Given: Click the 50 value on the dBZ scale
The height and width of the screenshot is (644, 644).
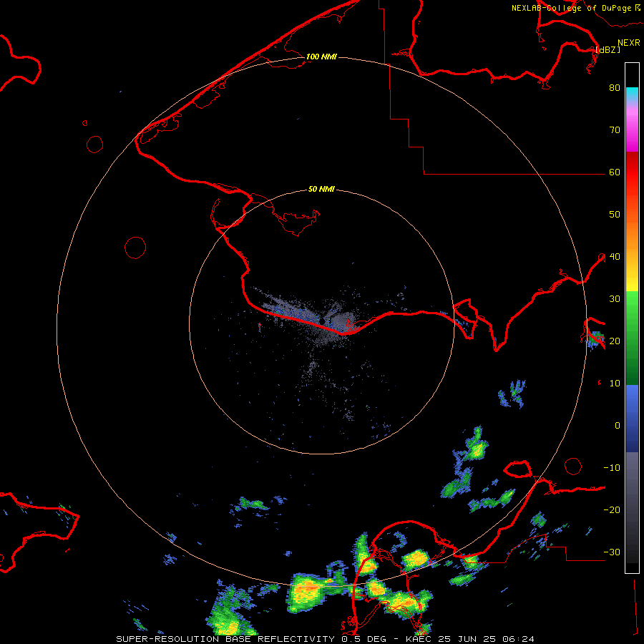Looking at the screenshot, I should click(x=615, y=215).
